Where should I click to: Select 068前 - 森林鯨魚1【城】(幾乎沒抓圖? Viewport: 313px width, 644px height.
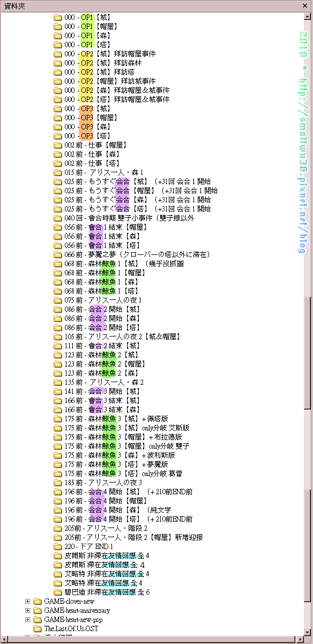124,264
